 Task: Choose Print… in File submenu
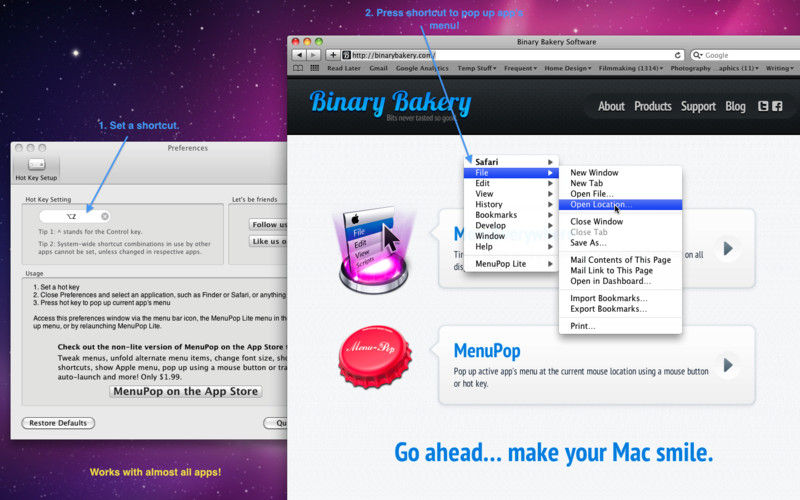620,326
